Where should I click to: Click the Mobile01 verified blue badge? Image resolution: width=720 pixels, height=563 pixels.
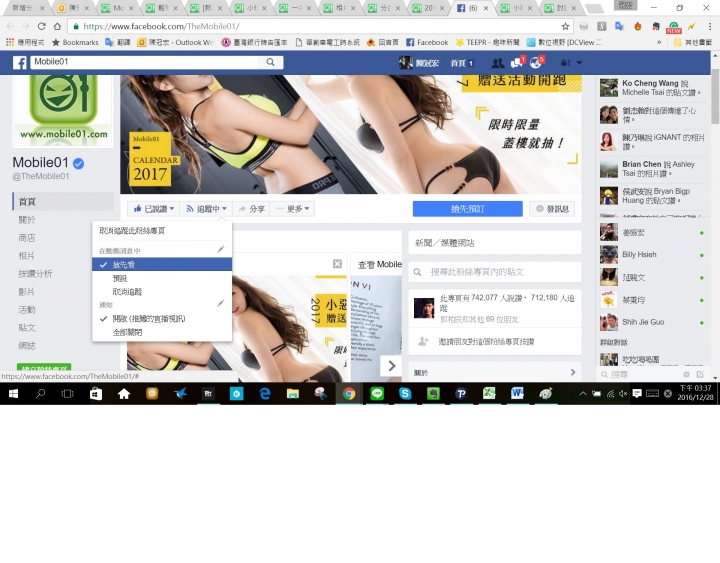79,163
